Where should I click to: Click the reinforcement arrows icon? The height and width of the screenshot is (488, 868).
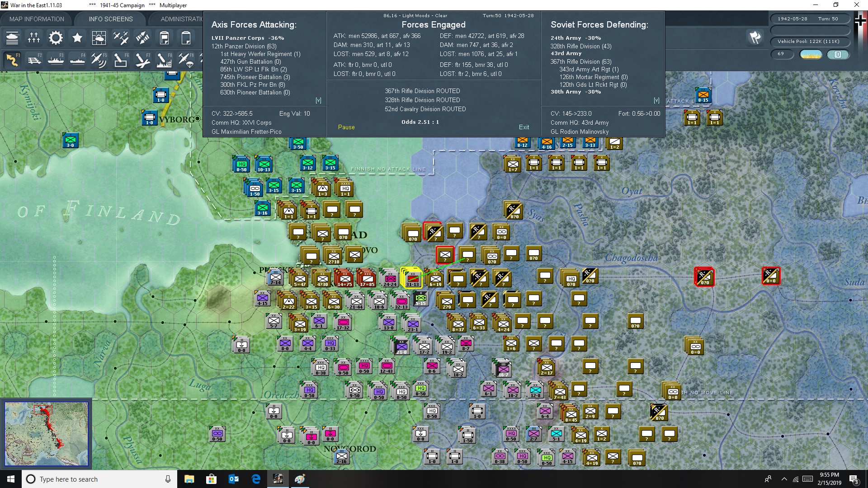[x=142, y=38]
